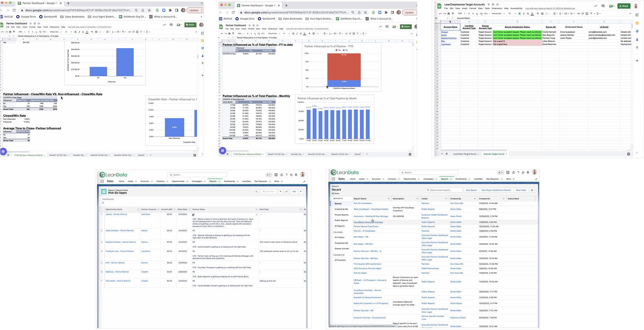The height and width of the screenshot is (330, 644).
Task: Click the Search recent reports field
Action: click(x=444, y=190)
